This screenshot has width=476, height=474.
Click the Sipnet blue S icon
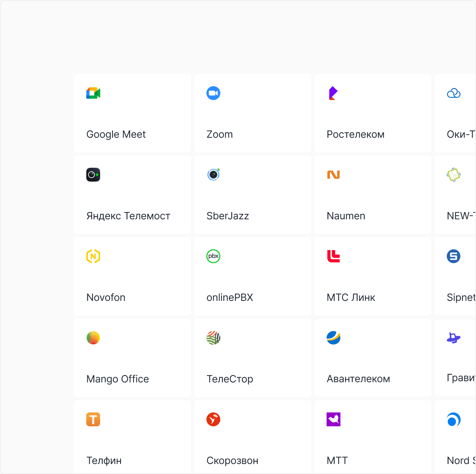coord(454,256)
